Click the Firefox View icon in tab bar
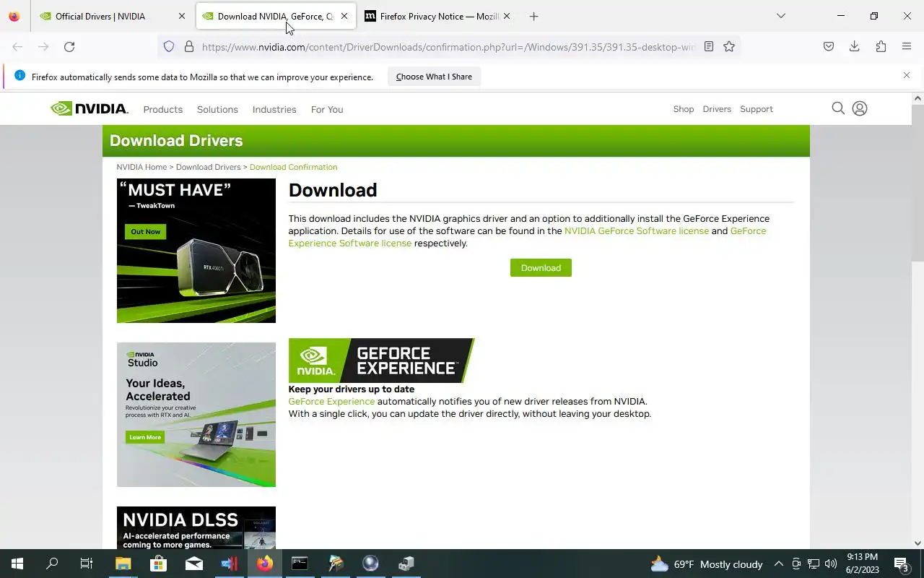The width and height of the screenshot is (924, 578). 14,16
